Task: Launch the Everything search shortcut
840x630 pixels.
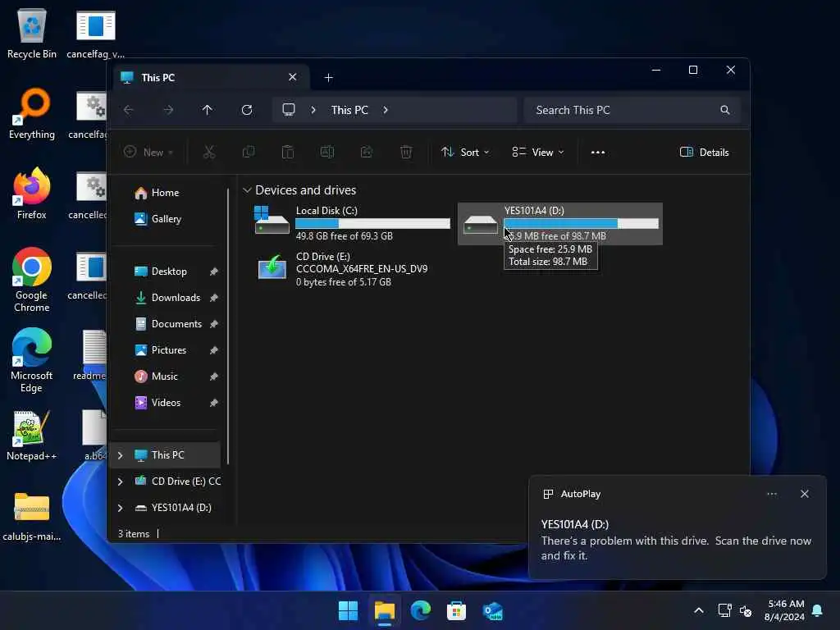Action: pos(32,113)
